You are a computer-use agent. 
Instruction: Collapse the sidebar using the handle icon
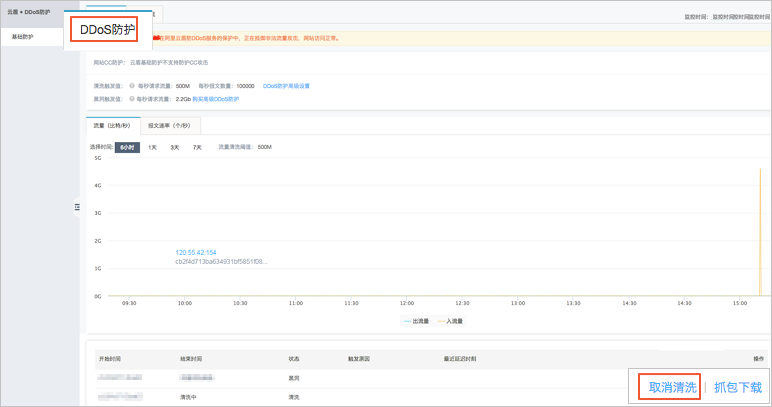76,207
